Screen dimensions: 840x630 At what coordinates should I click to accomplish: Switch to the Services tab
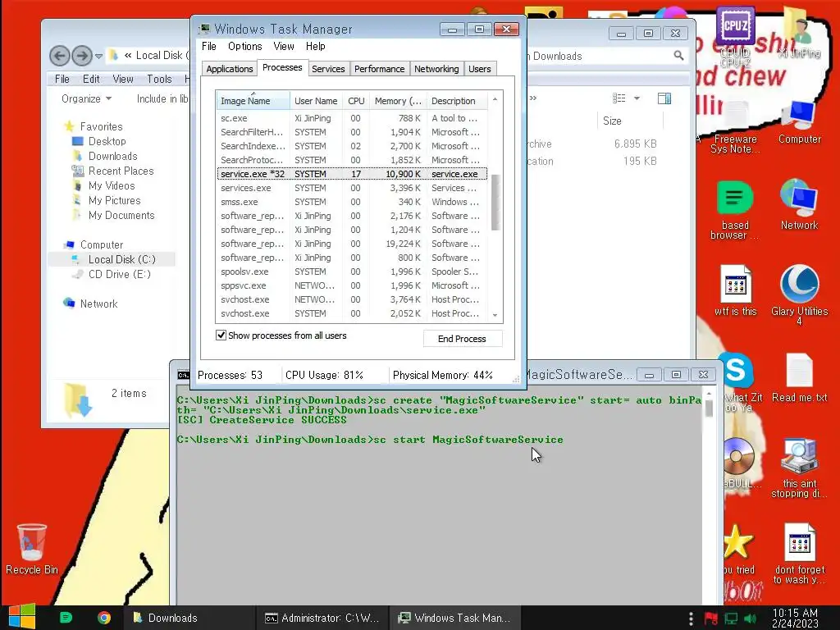point(328,69)
